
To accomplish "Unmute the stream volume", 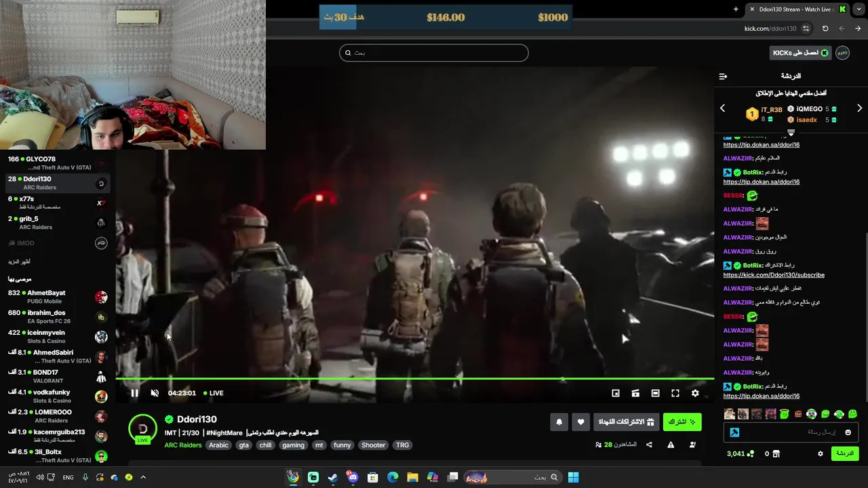I will click(155, 393).
